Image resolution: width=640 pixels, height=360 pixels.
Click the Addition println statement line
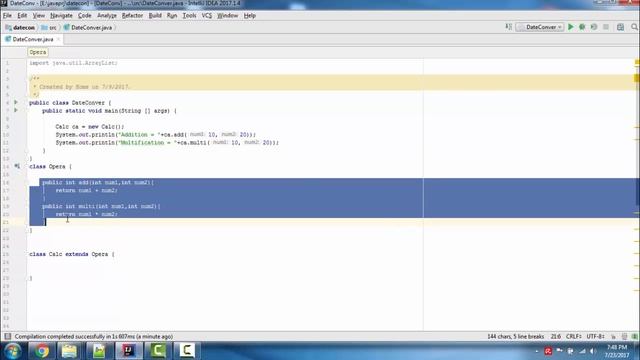coord(156,134)
